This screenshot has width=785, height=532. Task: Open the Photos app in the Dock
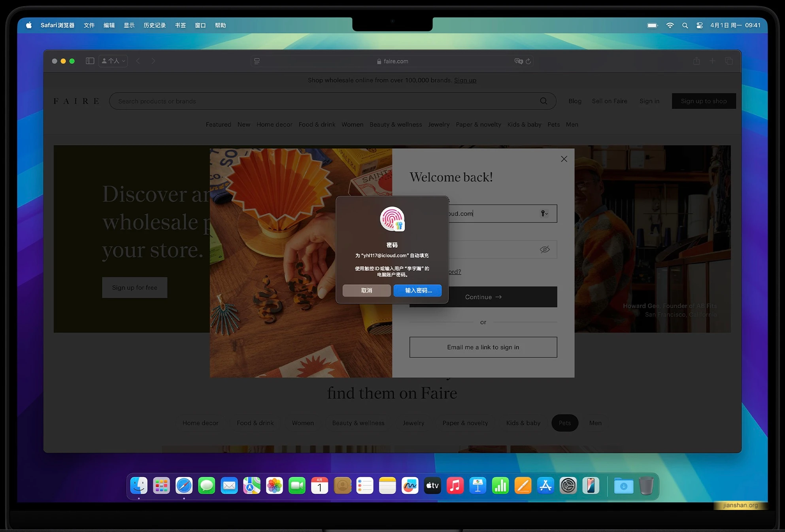[x=274, y=486]
